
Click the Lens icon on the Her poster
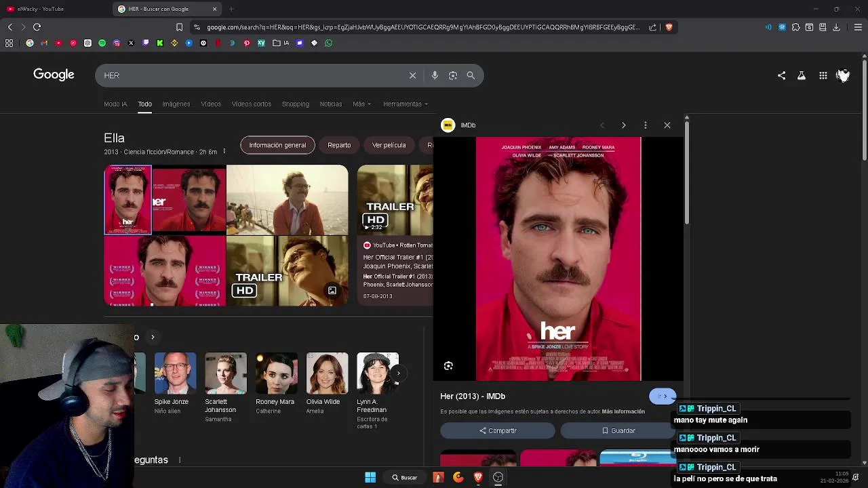(448, 366)
